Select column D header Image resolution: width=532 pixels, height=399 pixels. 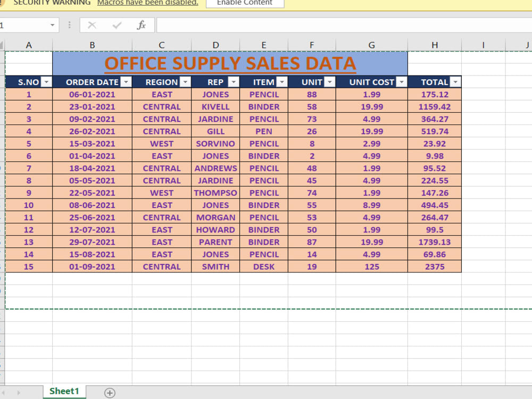215,45
